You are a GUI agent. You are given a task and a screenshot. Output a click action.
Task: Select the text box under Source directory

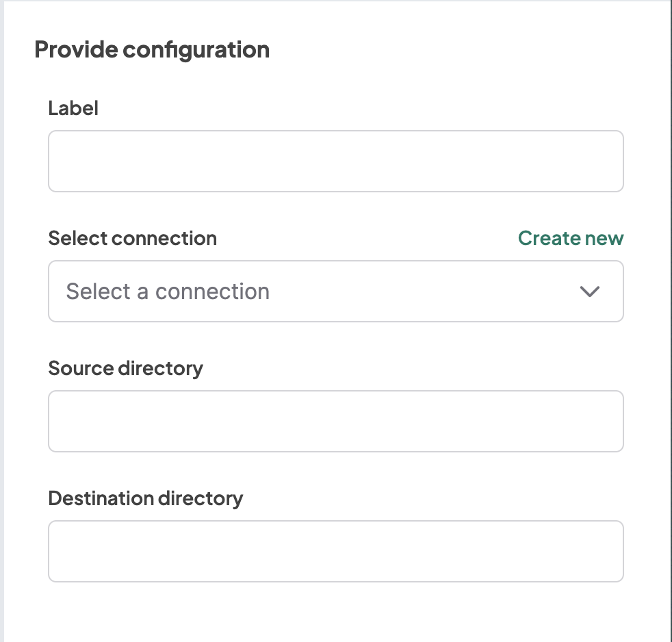click(x=335, y=422)
